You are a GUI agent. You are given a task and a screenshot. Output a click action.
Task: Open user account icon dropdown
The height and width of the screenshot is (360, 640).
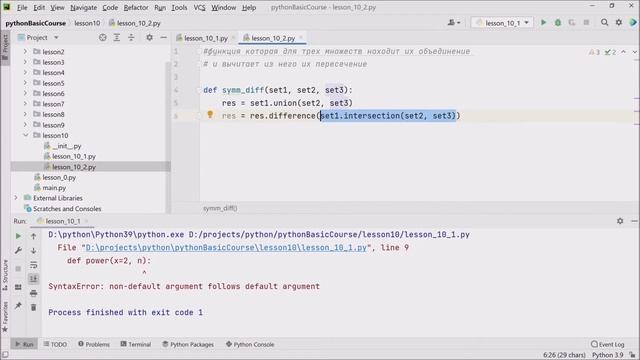coord(454,23)
